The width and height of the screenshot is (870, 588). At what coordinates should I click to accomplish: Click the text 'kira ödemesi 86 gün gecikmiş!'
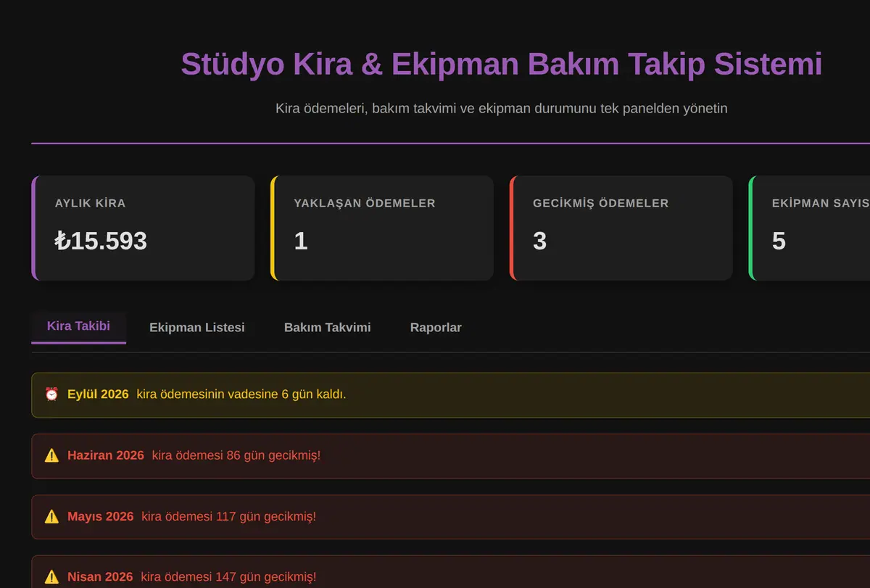[x=236, y=455]
